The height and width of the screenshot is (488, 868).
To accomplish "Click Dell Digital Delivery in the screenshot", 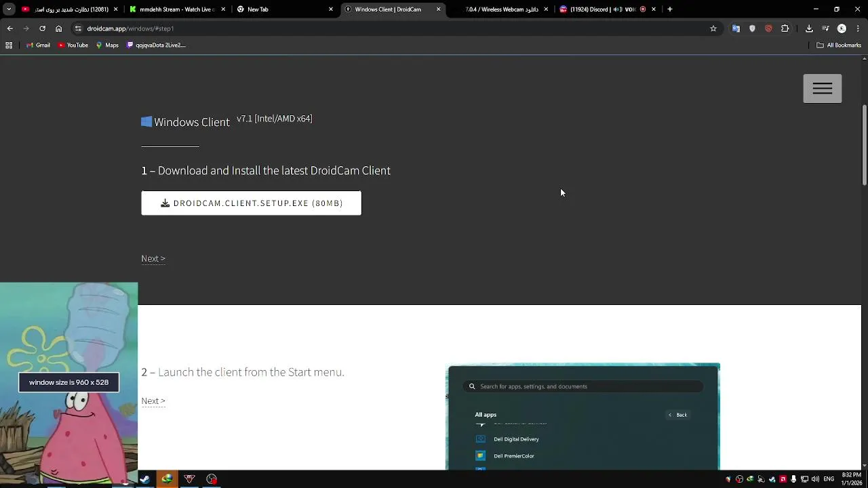I will click(x=516, y=439).
